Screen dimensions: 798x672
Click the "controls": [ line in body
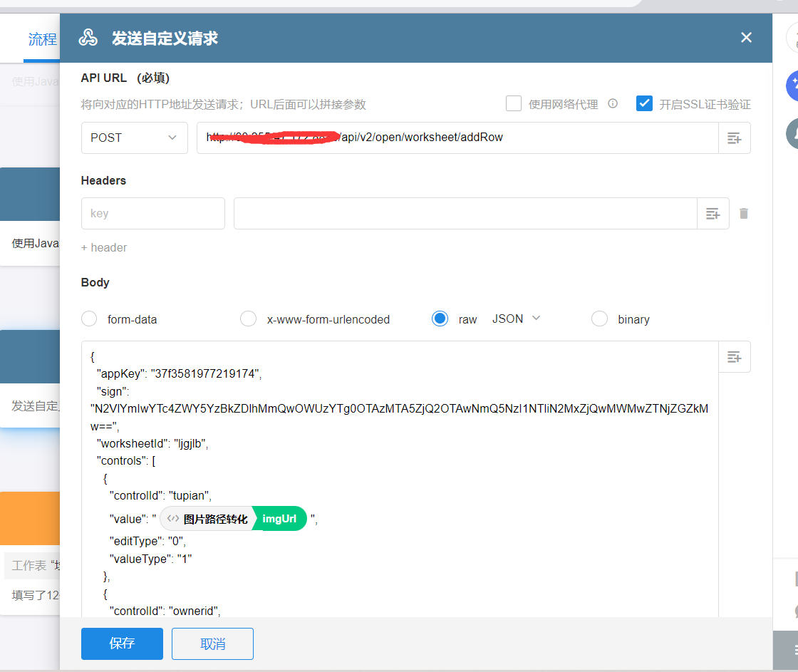click(x=126, y=461)
